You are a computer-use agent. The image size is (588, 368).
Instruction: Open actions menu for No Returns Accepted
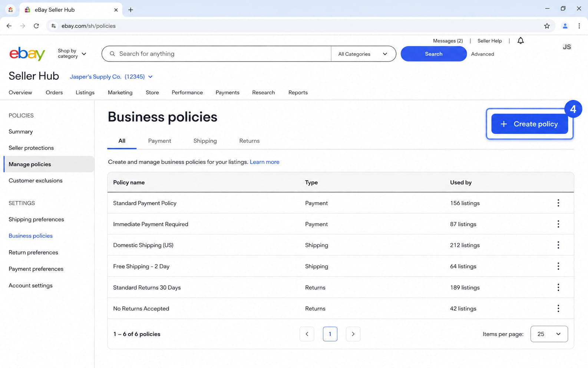(558, 309)
